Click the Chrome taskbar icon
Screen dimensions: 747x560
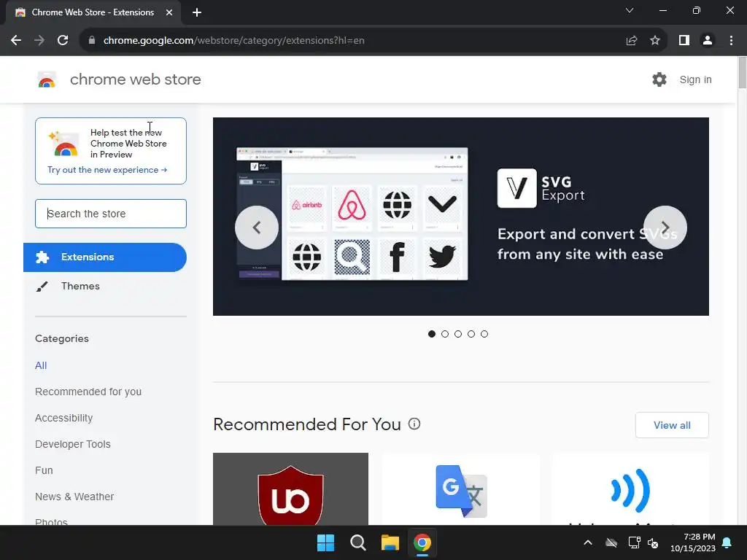422,542
